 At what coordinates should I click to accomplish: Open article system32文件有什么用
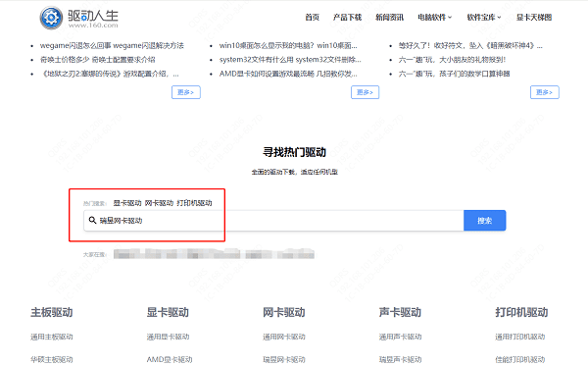tap(290, 60)
